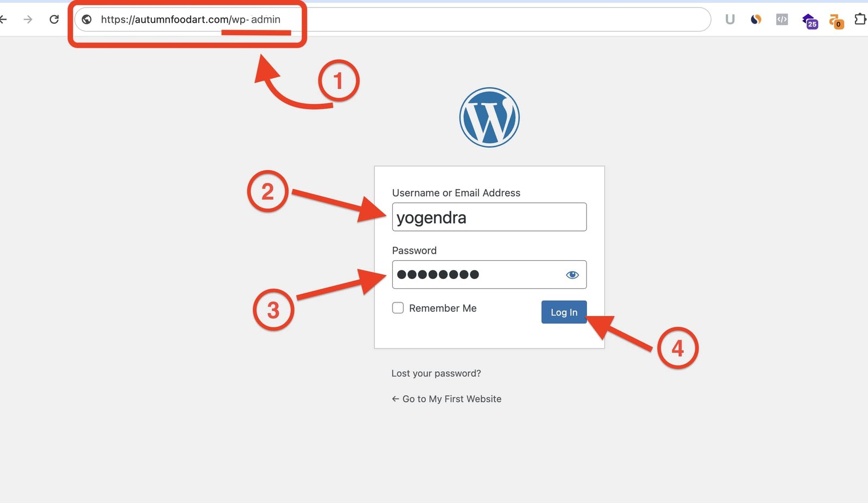The image size is (868, 503).
Task: Open the gray code bracket extension
Action: [782, 20]
